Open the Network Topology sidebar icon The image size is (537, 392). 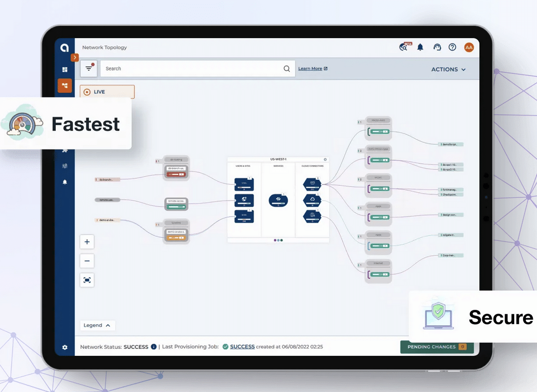(x=65, y=85)
